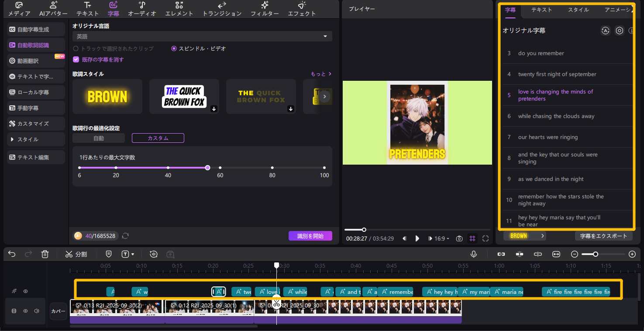Click the undo arrow in timeline toolbar
644x331 pixels.
[x=12, y=254]
